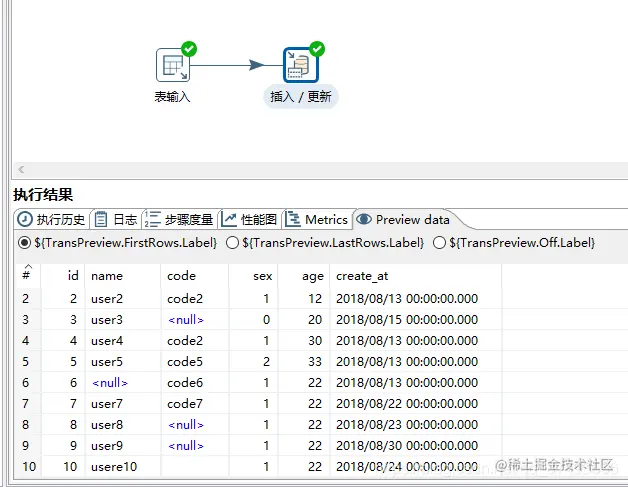The image size is (628, 487).
Task: Select the user5 name cell
Action: (x=123, y=362)
